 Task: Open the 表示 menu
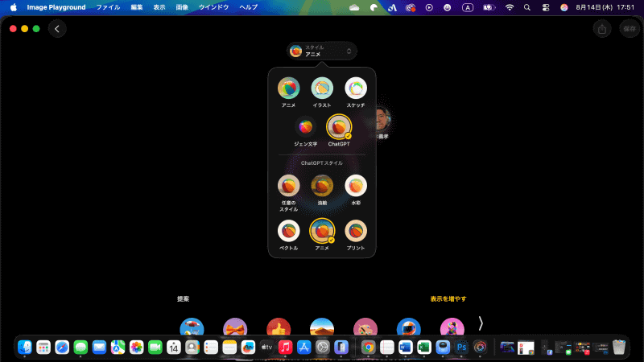(x=159, y=7)
